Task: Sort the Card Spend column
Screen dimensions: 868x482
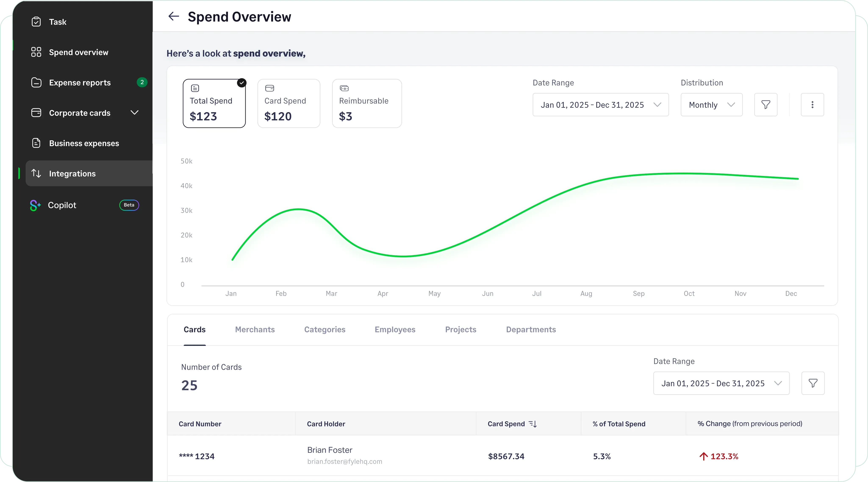Action: (x=533, y=424)
